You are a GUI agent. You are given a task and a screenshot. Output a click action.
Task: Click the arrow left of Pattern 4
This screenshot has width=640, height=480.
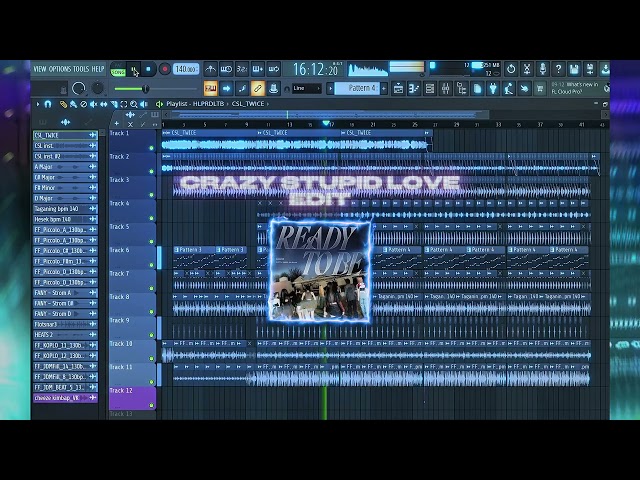330,88
